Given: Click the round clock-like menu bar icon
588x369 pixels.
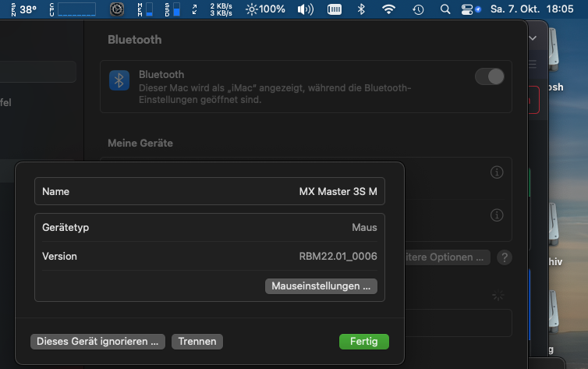Looking at the screenshot, I should click(117, 9).
